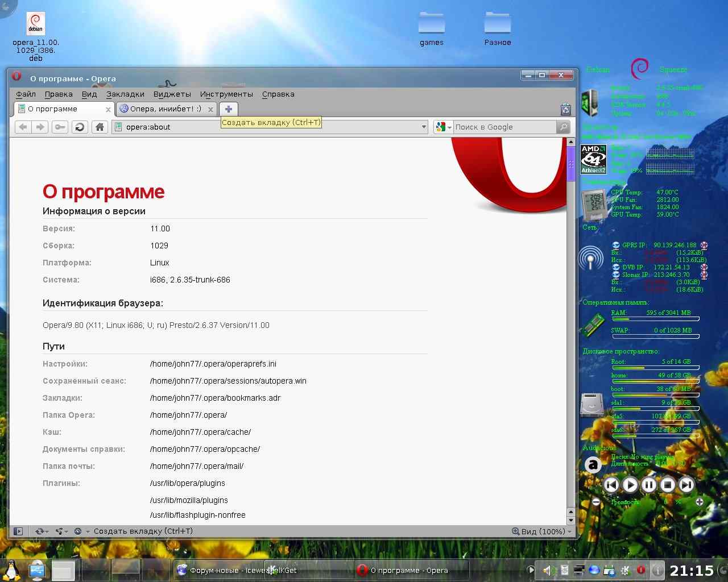This screenshot has height=582, width=728.
Task: Run the search with the magnifier button
Action: pyautogui.click(x=563, y=127)
